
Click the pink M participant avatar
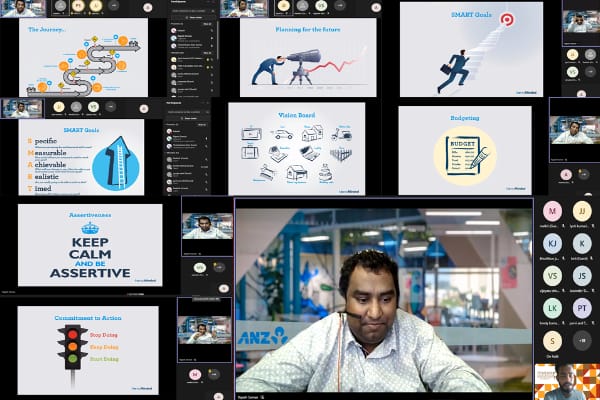pyautogui.click(x=552, y=212)
